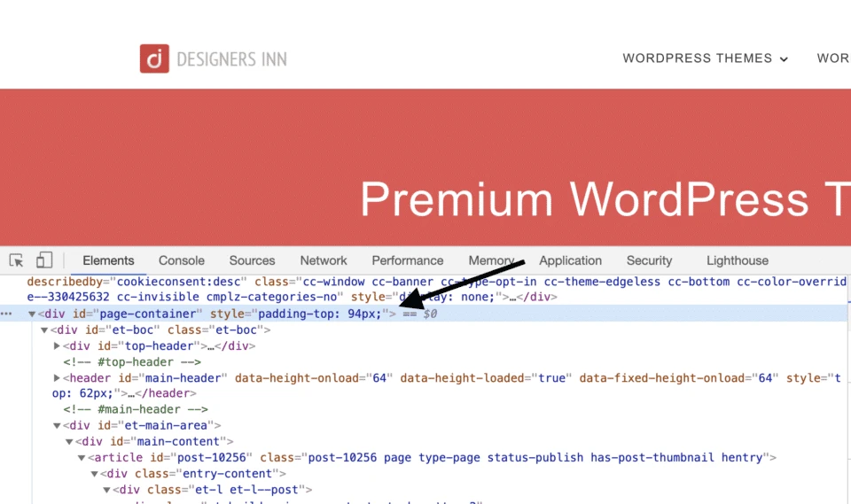Collapse the article post-10256 node

[x=82, y=458]
